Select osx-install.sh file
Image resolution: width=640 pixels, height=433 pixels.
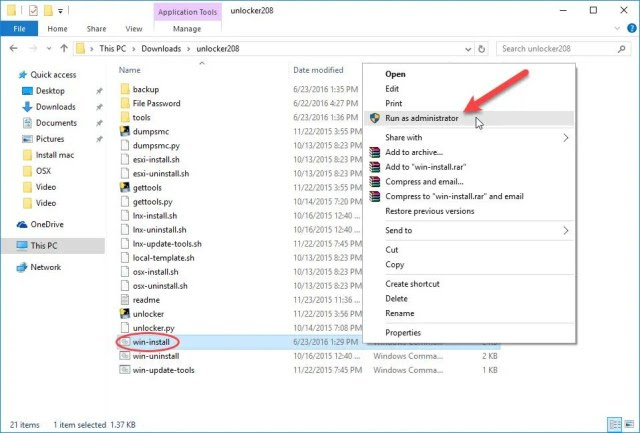(155, 272)
